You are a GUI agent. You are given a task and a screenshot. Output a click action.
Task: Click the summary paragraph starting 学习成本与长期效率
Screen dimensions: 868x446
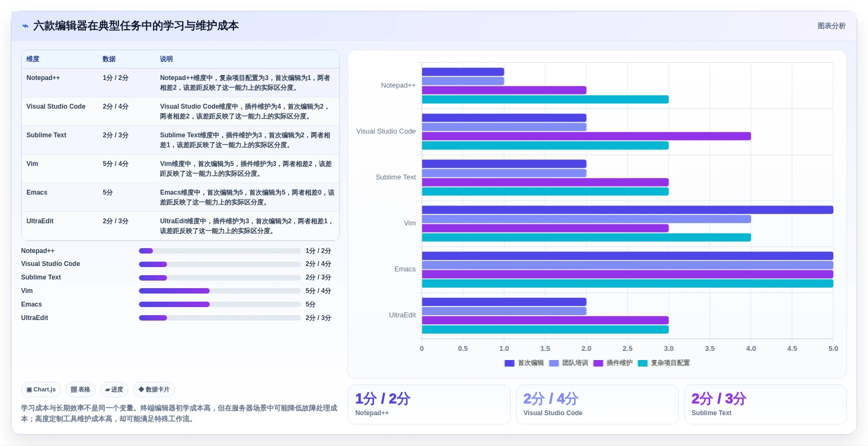pyautogui.click(x=179, y=414)
